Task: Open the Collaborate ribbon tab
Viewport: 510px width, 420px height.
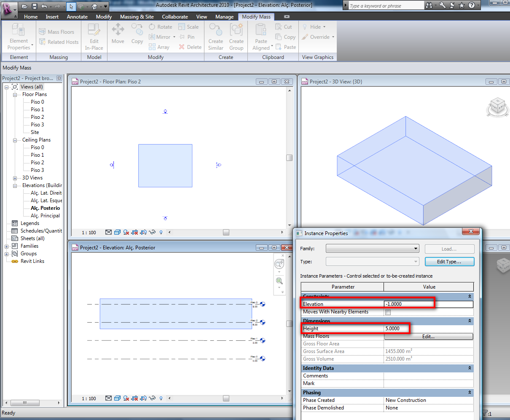Action: point(175,16)
